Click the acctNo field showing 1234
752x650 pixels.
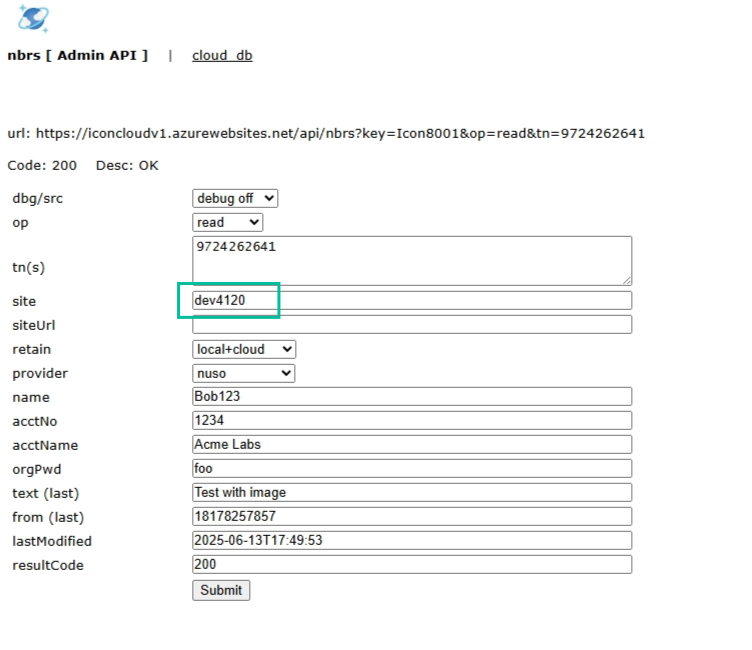(x=411, y=421)
